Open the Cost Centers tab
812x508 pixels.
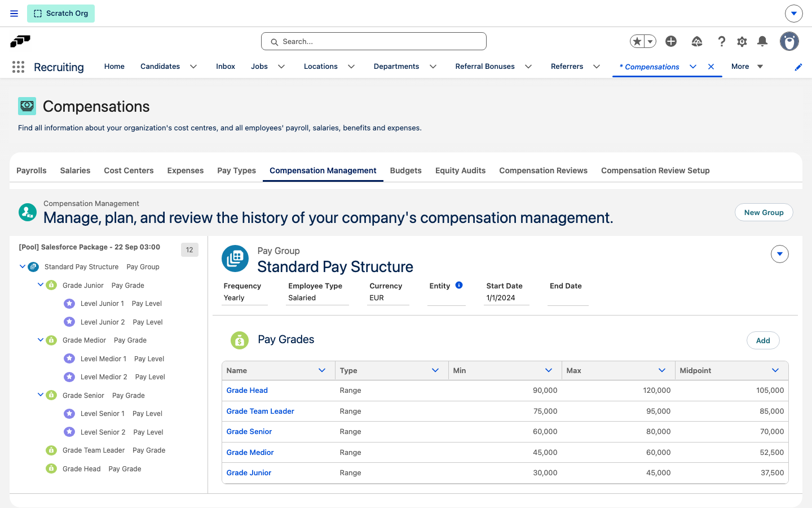point(129,170)
